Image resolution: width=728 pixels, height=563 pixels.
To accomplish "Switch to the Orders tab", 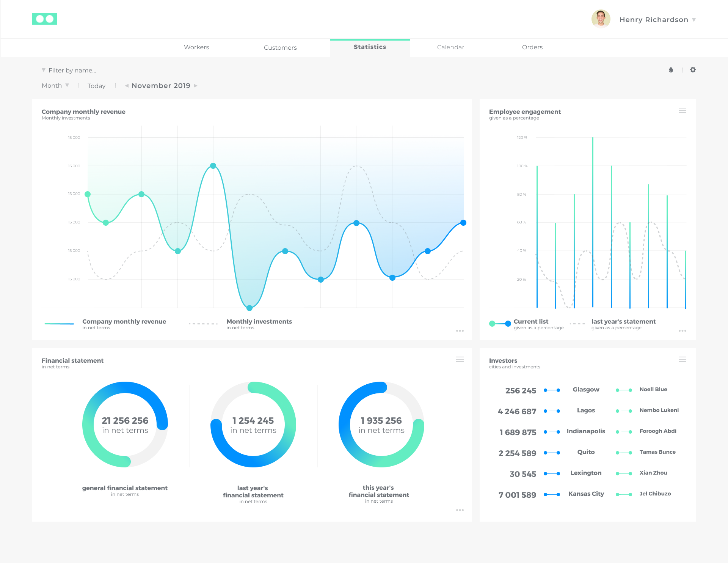I will (532, 47).
